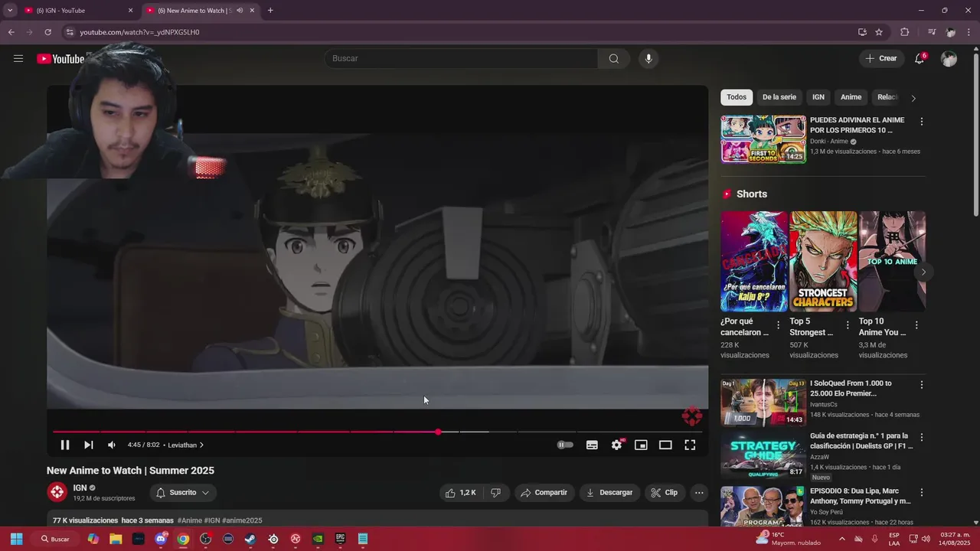Image resolution: width=980 pixels, height=551 pixels.
Task: Open options for the I SoloQued video
Action: [921, 385]
